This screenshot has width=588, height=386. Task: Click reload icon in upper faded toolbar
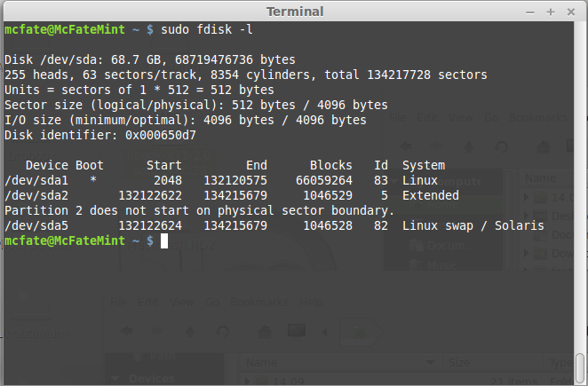pos(502,146)
